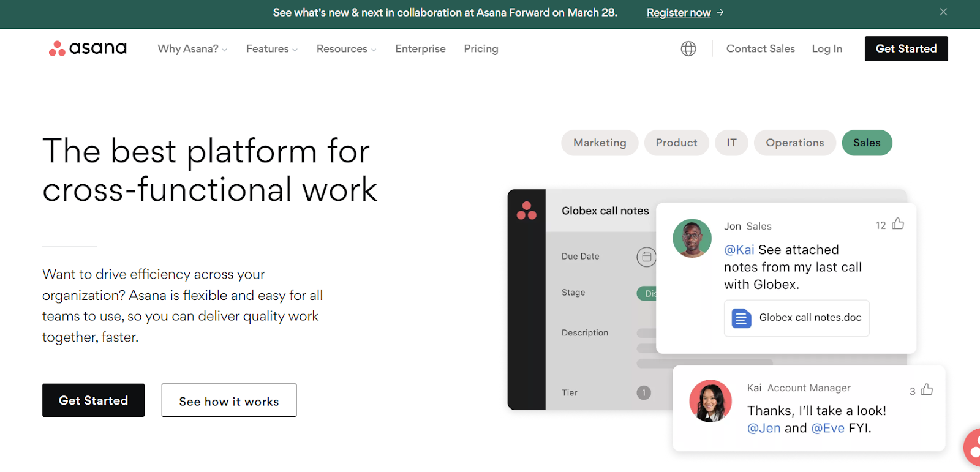Viewport: 980px width, 472px height.
Task: Open the Enterprise page
Action: [x=420, y=49]
